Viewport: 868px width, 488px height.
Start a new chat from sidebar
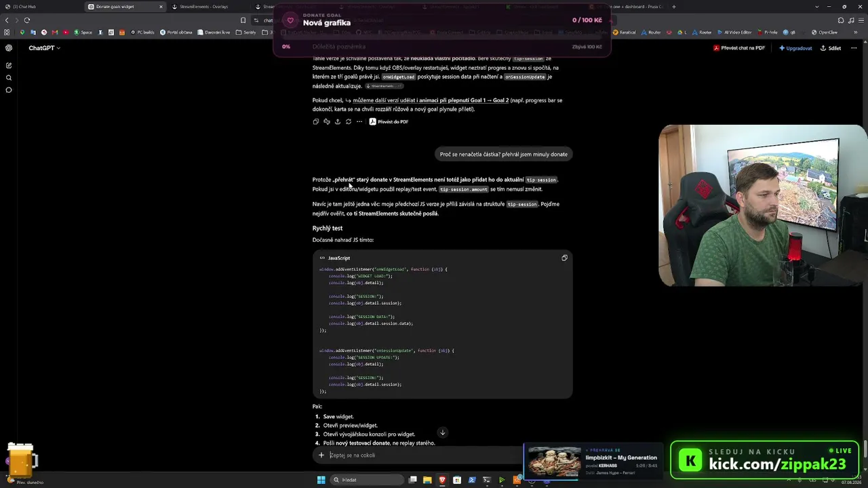(x=9, y=66)
